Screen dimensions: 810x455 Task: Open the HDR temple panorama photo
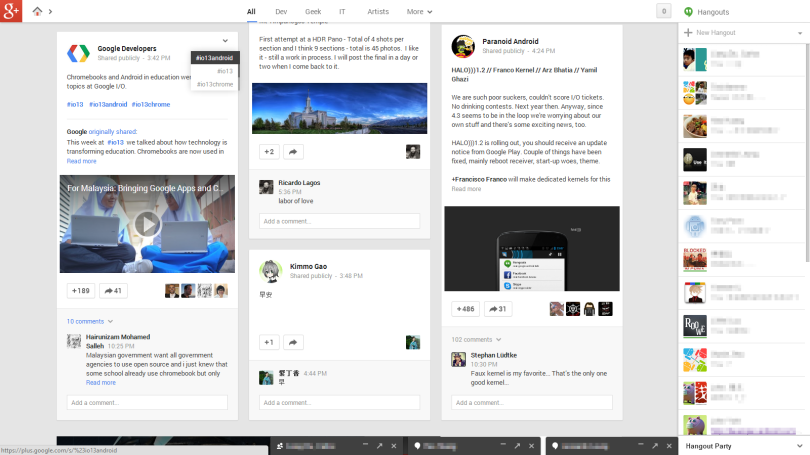tap(339, 108)
